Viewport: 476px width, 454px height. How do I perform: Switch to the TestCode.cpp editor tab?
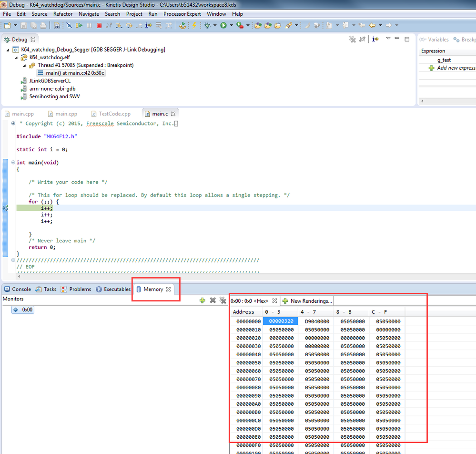pyautogui.click(x=111, y=113)
